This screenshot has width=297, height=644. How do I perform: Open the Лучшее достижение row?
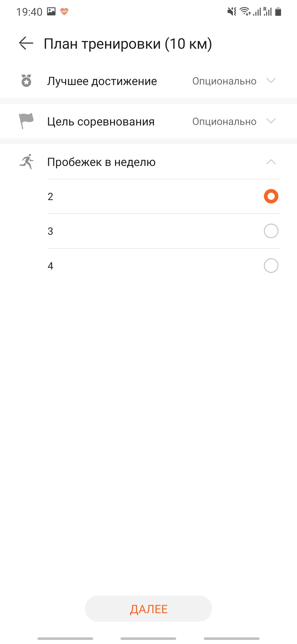(102, 81)
